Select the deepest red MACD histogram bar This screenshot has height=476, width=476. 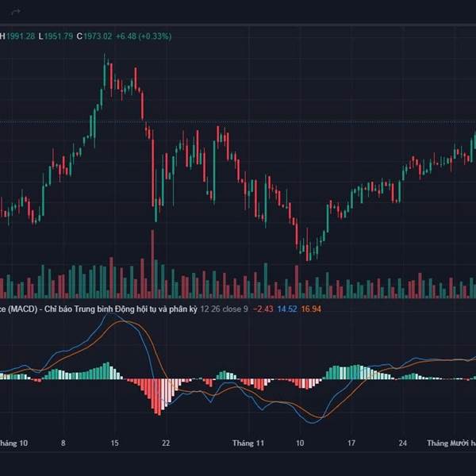coord(159,397)
